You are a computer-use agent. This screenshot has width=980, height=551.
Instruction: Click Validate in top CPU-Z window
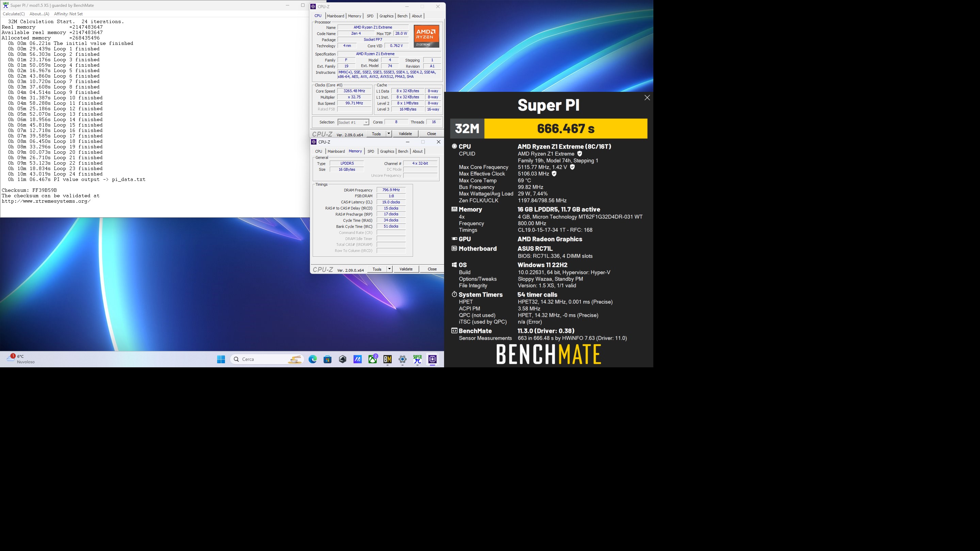405,134
